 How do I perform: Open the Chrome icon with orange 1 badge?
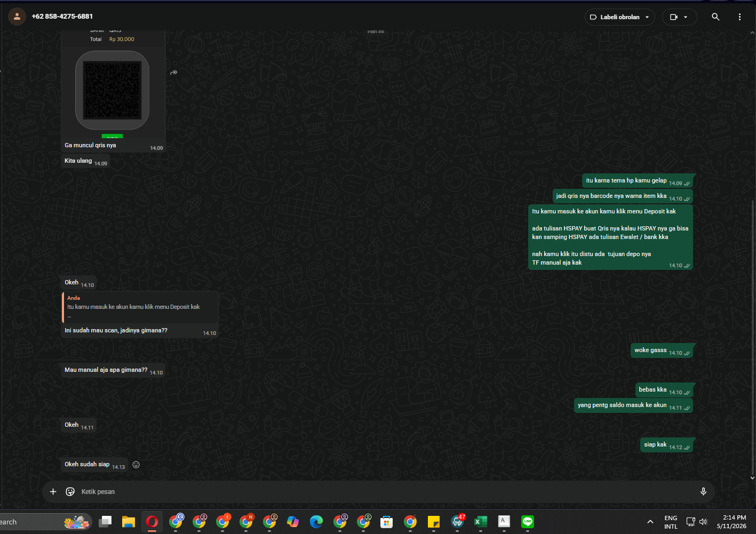(223, 521)
